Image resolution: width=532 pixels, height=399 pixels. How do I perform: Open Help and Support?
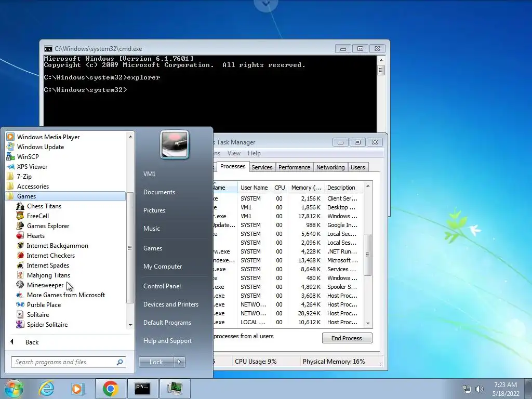[167, 341]
